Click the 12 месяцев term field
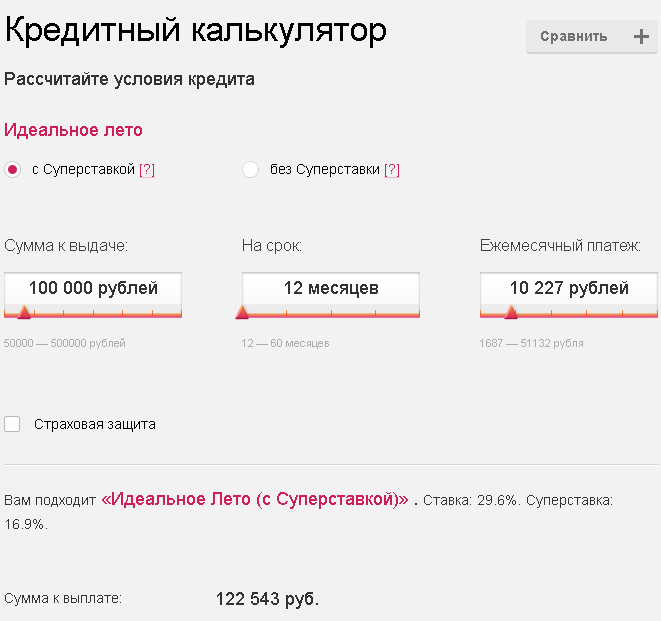The height and width of the screenshot is (621, 661). coord(331,288)
